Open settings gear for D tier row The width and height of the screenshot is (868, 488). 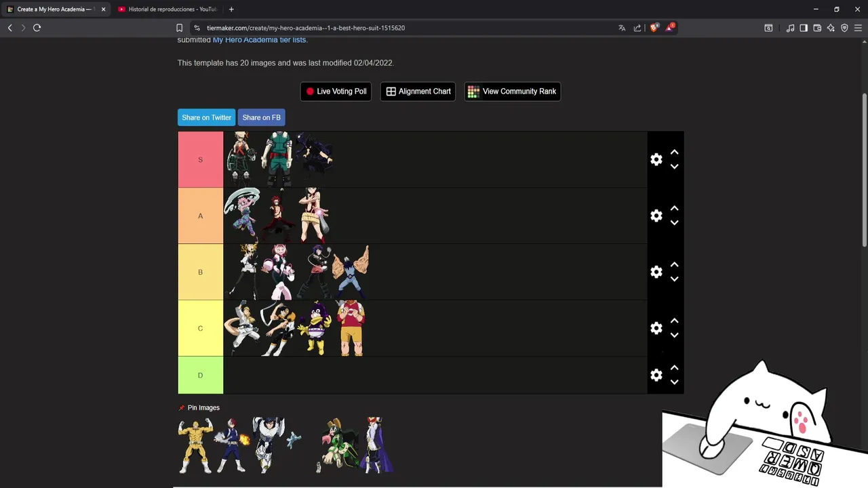pyautogui.click(x=656, y=375)
